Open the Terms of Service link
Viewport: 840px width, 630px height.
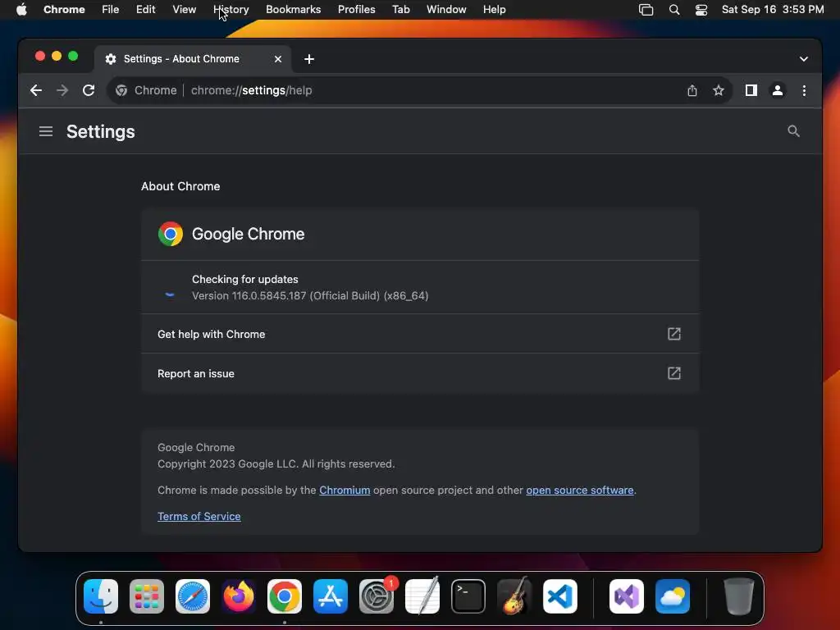point(199,517)
